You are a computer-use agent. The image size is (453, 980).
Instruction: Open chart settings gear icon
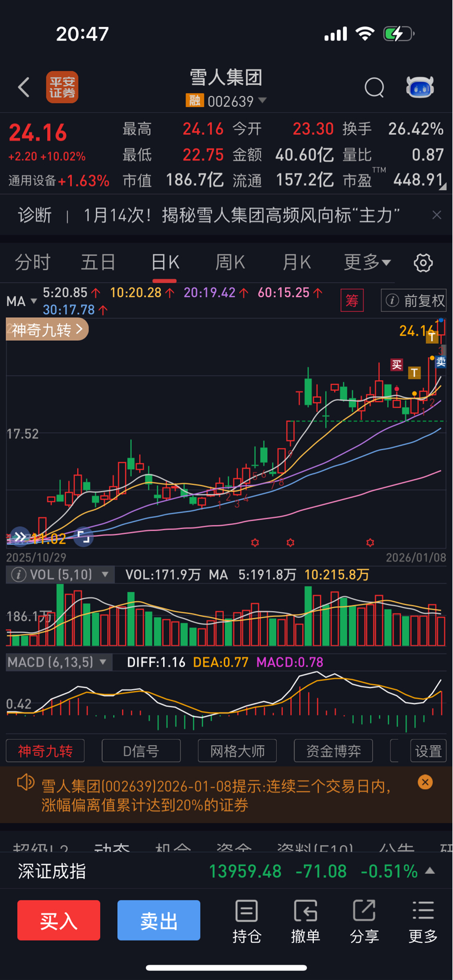click(423, 263)
